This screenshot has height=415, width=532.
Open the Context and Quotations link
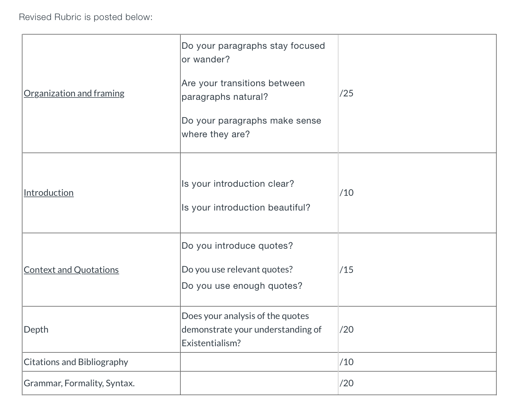point(71,270)
